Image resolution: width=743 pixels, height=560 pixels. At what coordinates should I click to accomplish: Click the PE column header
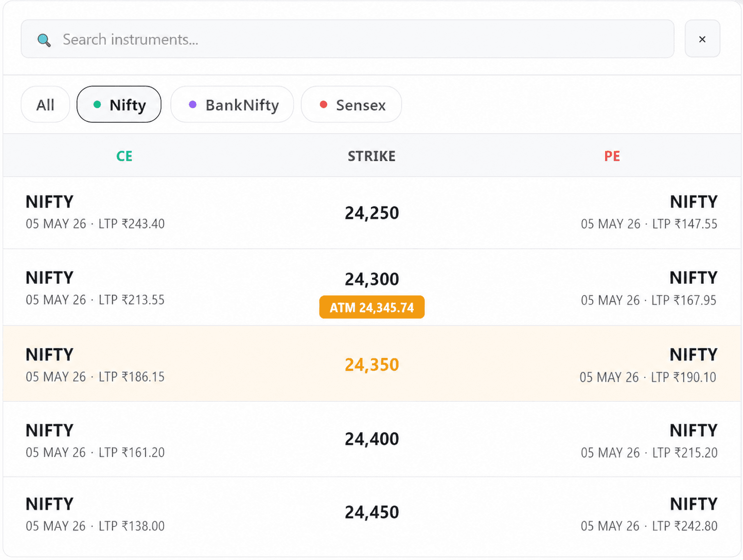tap(612, 156)
